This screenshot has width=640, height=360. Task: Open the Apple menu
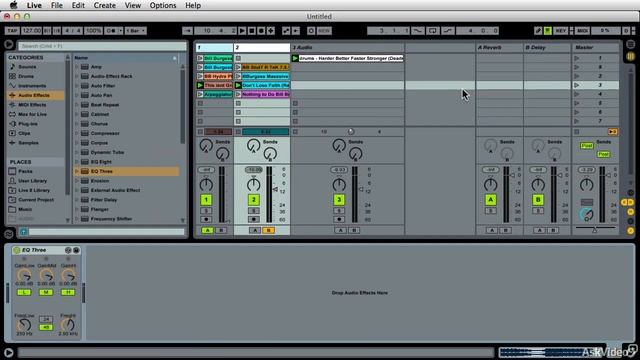13,5
